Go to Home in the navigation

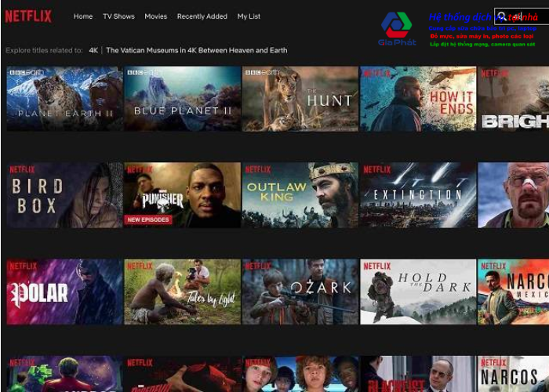point(83,16)
